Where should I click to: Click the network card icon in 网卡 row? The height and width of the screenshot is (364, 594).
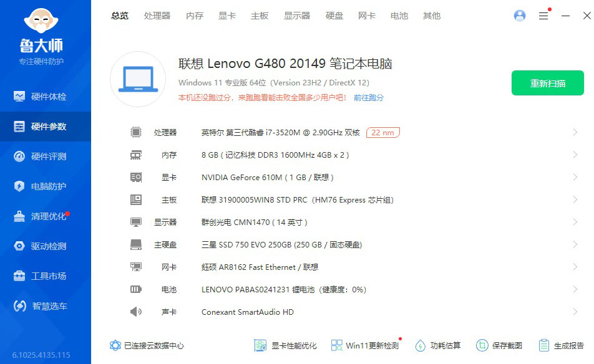coord(136,267)
